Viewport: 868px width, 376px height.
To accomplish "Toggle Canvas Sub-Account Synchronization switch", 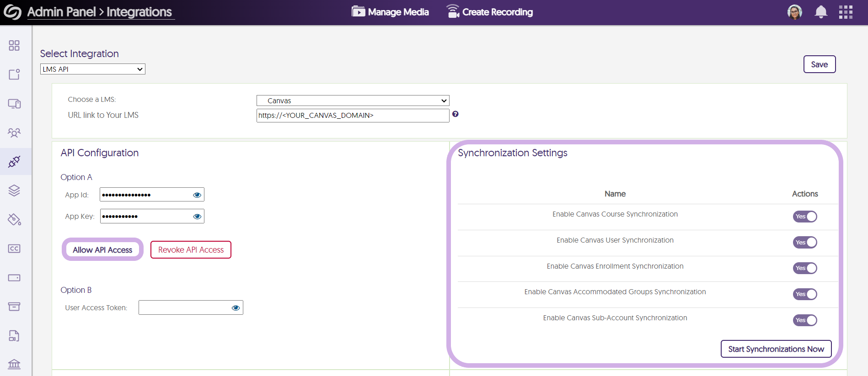I will [x=805, y=320].
